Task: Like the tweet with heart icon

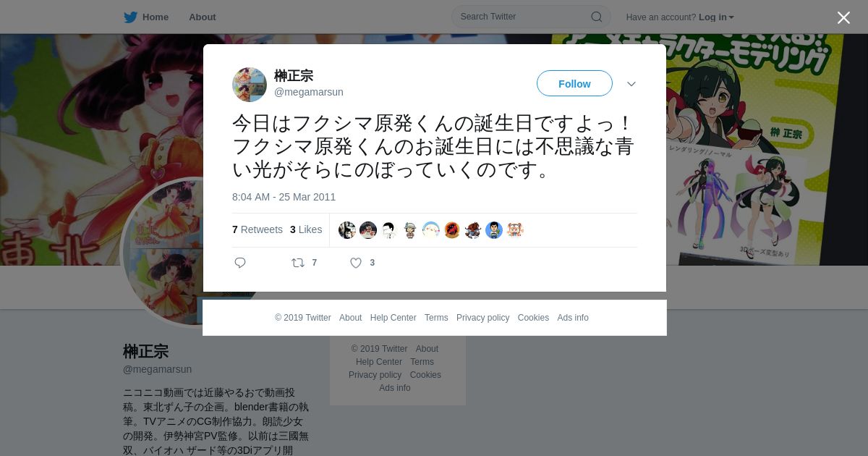Action: click(x=356, y=263)
